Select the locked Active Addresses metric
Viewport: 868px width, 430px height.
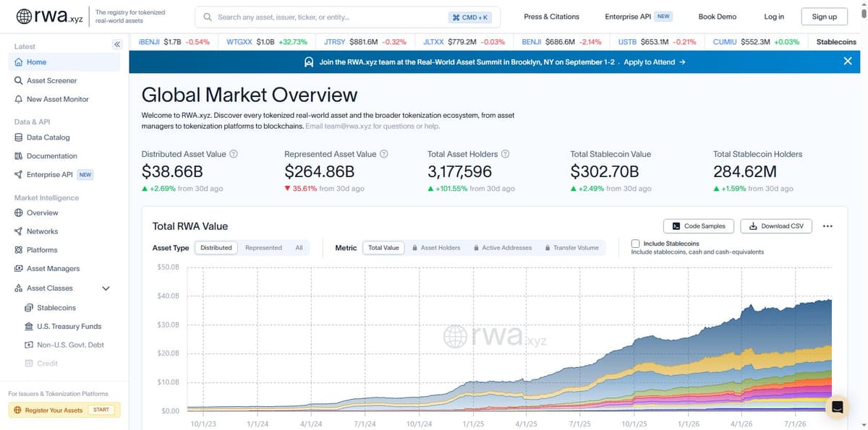coord(503,248)
